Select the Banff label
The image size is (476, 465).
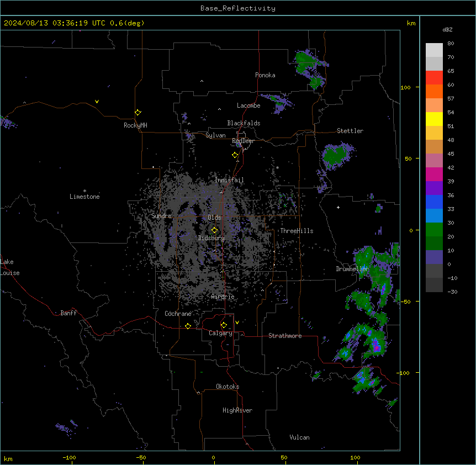68,313
